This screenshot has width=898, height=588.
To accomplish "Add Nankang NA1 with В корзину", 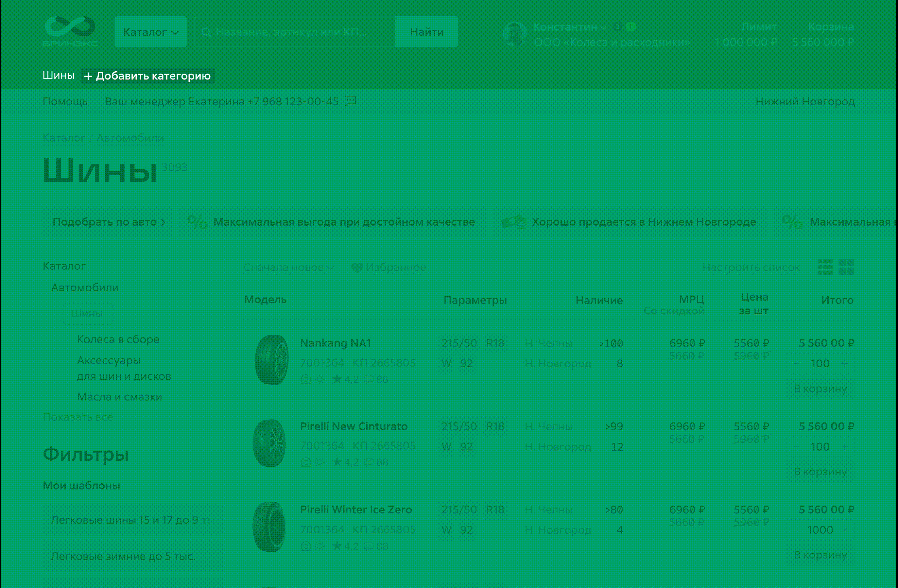I will 820,389.
